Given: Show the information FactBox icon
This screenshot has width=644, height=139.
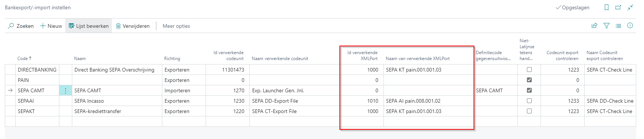Looking at the screenshot, I should [x=630, y=26].
